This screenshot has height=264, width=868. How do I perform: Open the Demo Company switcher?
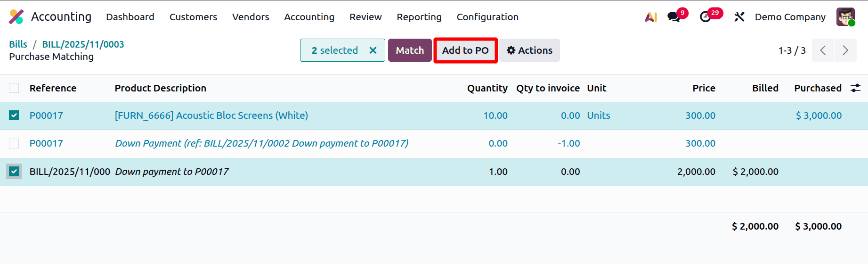tap(790, 17)
